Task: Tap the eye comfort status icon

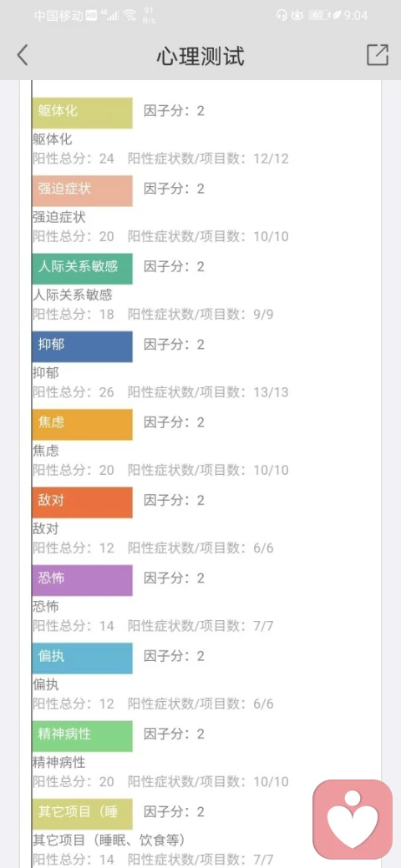Action: [x=297, y=15]
